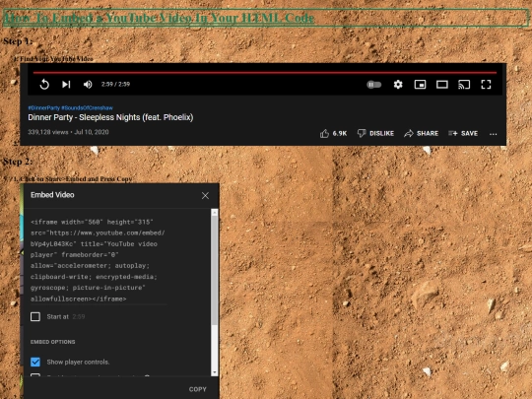The width and height of the screenshot is (532, 399).
Task: Click COPY in the embed dialog
Action: (197, 389)
